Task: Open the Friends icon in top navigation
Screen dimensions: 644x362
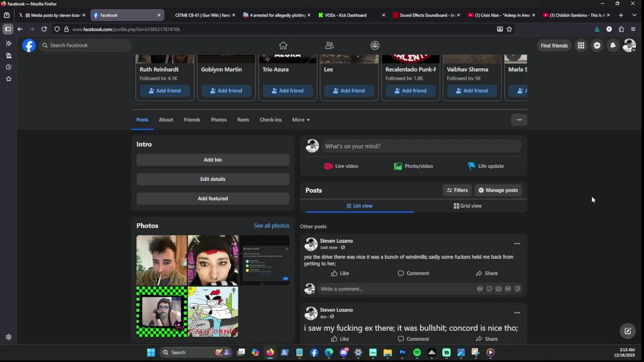Action: coord(329,45)
